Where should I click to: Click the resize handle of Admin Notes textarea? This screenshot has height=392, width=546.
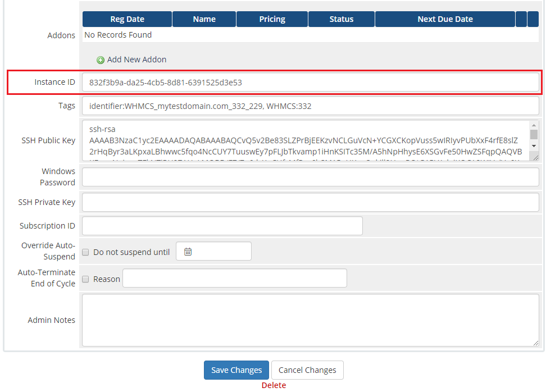[x=536, y=343]
